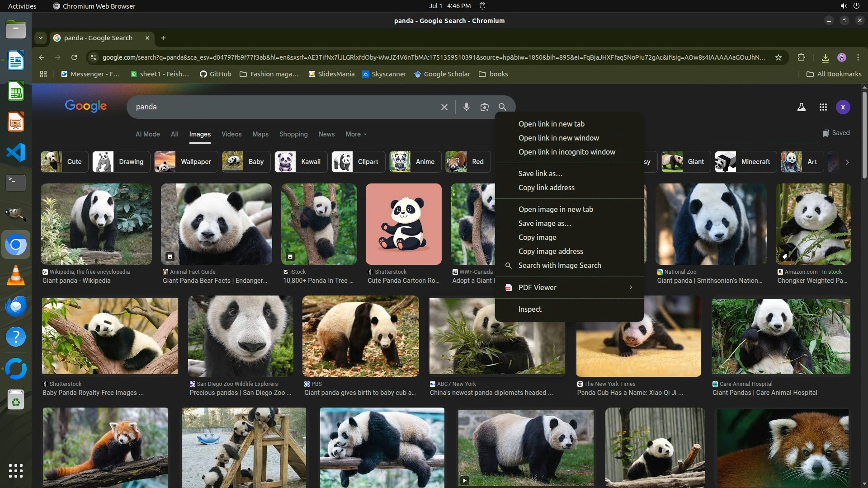The image size is (868, 488).
Task: Click the voice search microphone icon
Action: click(x=466, y=107)
